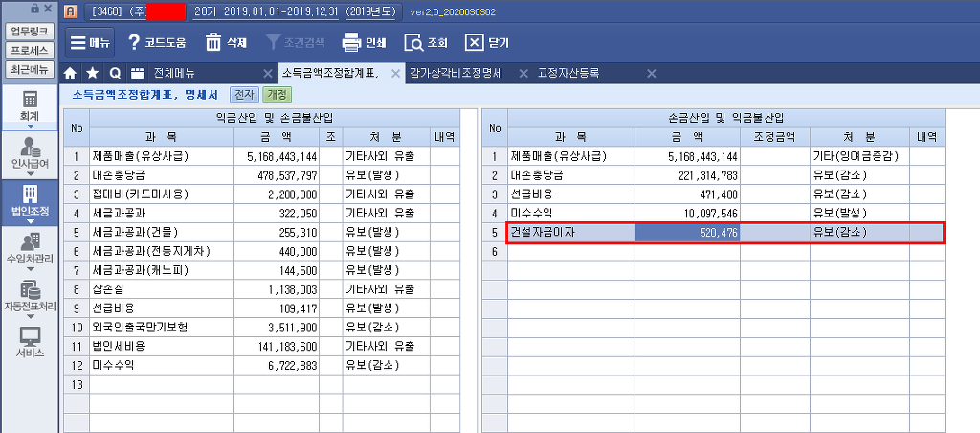The height and width of the screenshot is (433, 980).
Task: Click the 인쇄 printer icon
Action: (x=351, y=42)
